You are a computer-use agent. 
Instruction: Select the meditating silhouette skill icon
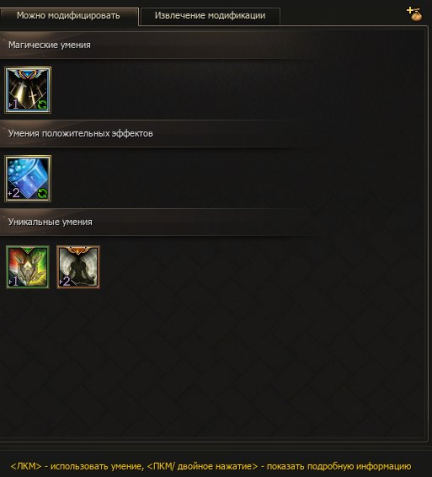pyautogui.click(x=78, y=267)
